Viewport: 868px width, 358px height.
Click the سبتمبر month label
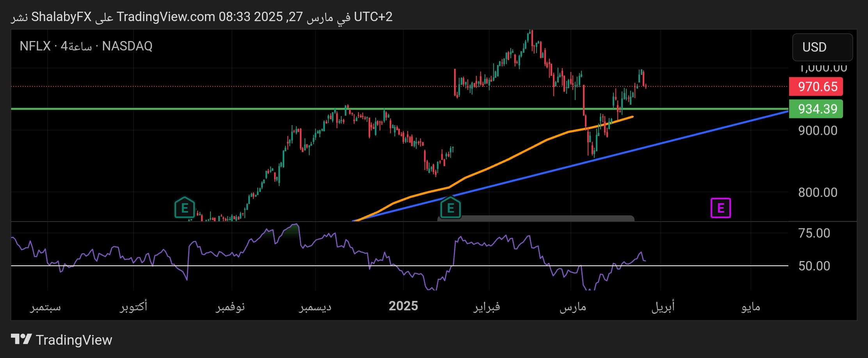point(46,306)
